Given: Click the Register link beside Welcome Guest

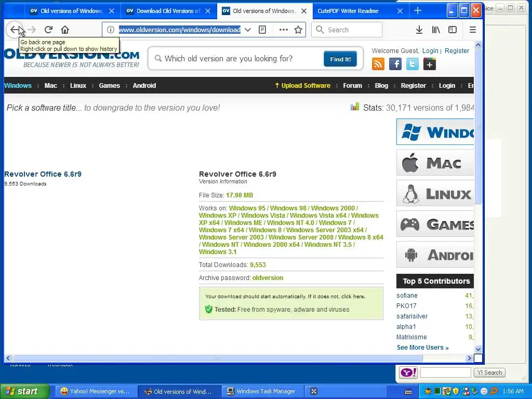Looking at the screenshot, I should coord(457,50).
